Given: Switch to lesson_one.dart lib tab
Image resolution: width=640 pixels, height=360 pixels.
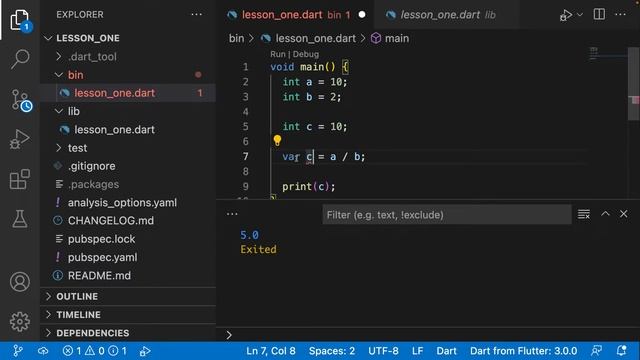Looking at the screenshot, I should [x=447, y=15].
